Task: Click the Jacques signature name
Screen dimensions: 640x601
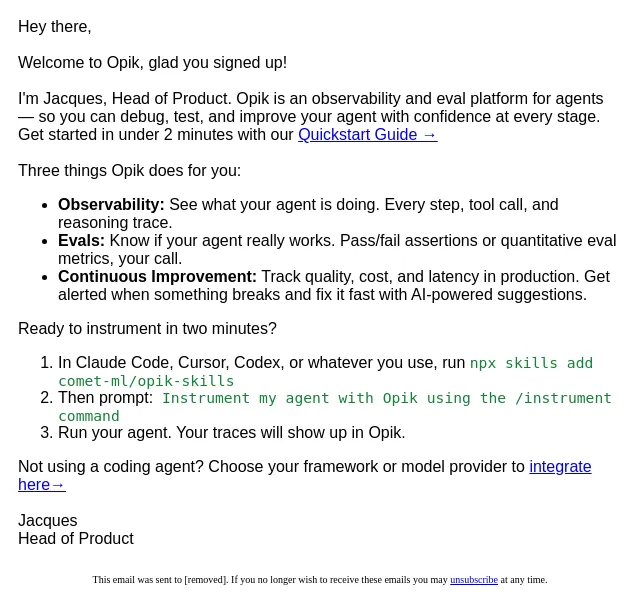Action: (48, 521)
